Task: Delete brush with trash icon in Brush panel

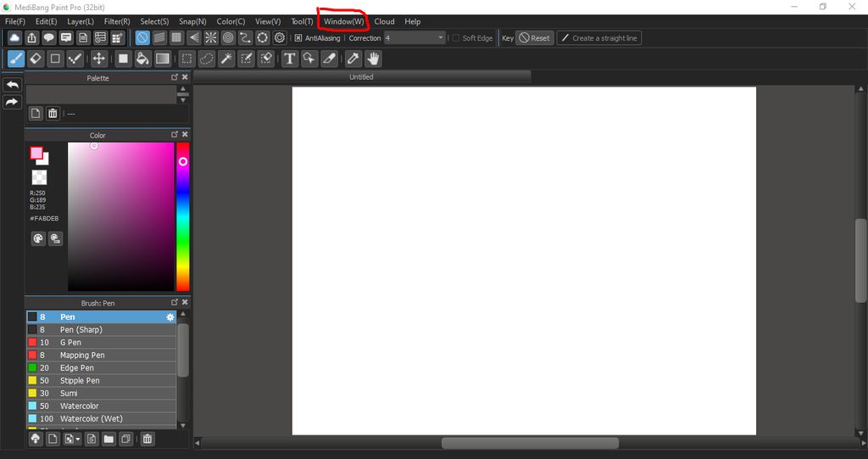Action: 147,439
